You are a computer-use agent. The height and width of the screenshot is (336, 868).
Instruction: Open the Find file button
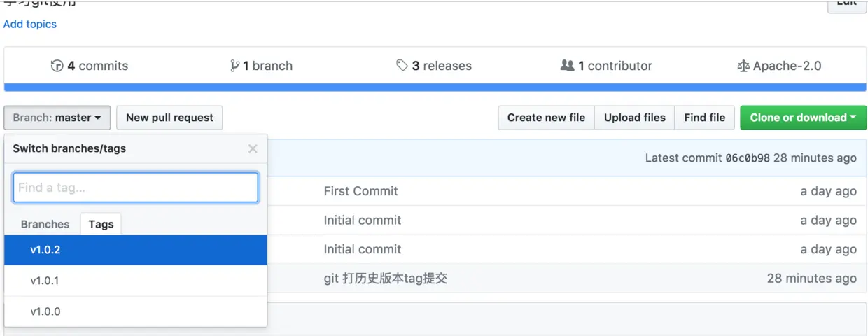point(704,118)
